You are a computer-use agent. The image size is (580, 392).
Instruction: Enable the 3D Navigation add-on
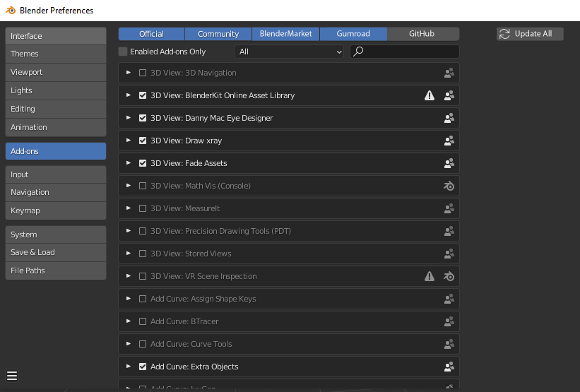143,73
